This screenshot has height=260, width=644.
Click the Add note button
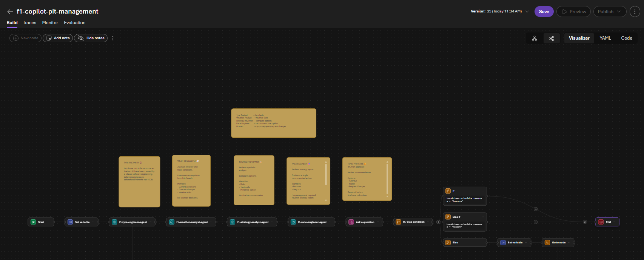(58, 38)
